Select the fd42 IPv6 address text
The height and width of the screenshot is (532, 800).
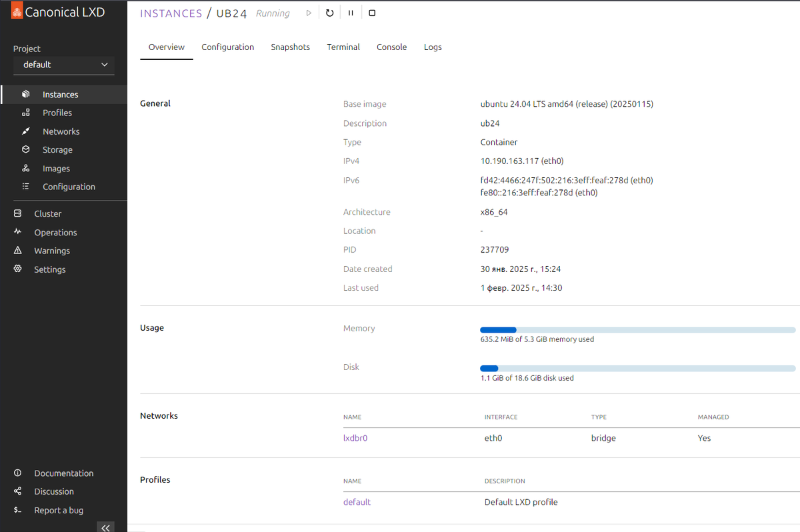pos(567,180)
